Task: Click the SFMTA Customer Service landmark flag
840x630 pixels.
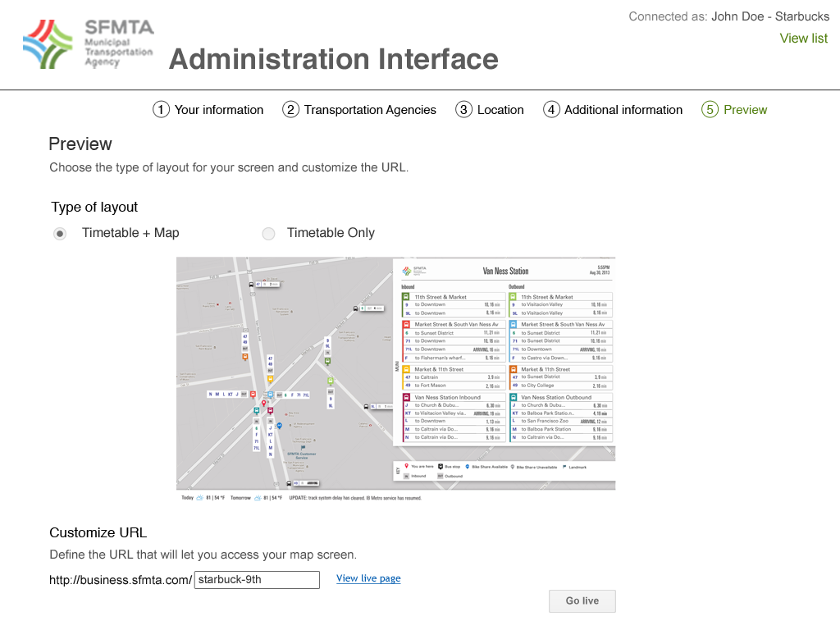Action: [x=303, y=447]
